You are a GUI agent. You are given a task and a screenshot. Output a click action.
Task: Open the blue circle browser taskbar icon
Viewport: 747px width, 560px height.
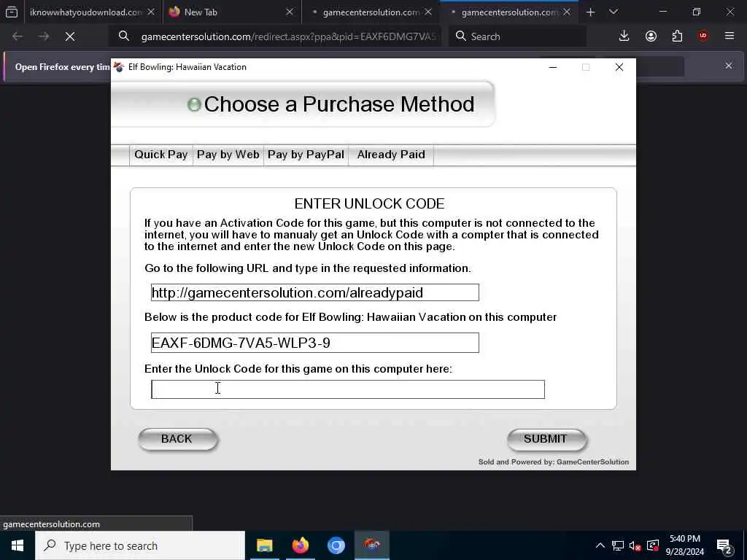click(336, 545)
